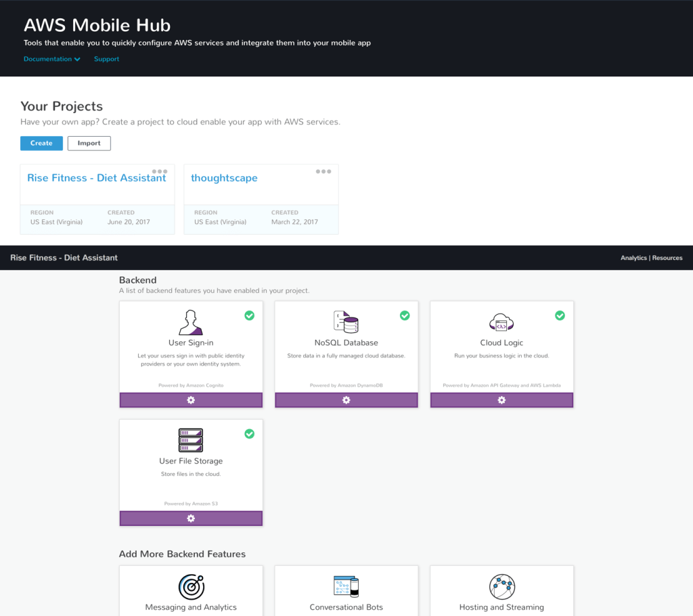The height and width of the screenshot is (616, 693).
Task: Select the Messaging and Analytics target icon
Action: (x=191, y=587)
